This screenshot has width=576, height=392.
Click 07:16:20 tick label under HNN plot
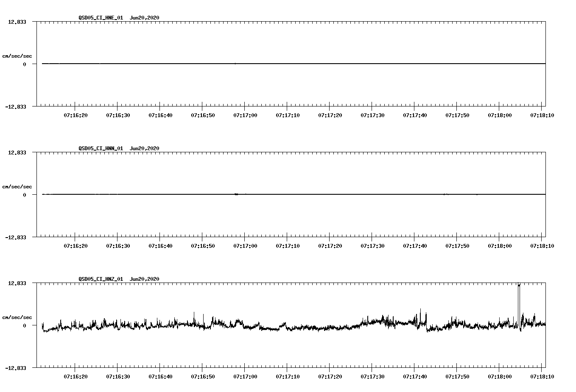76,246
